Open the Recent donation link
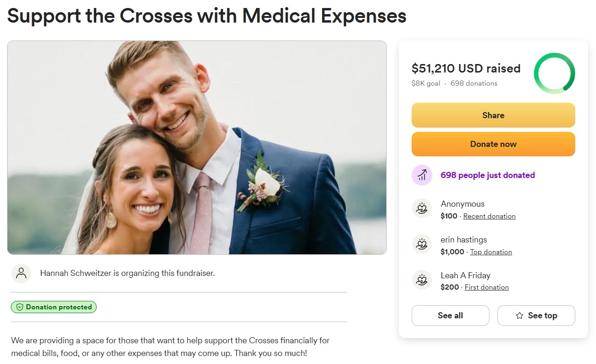 click(489, 216)
